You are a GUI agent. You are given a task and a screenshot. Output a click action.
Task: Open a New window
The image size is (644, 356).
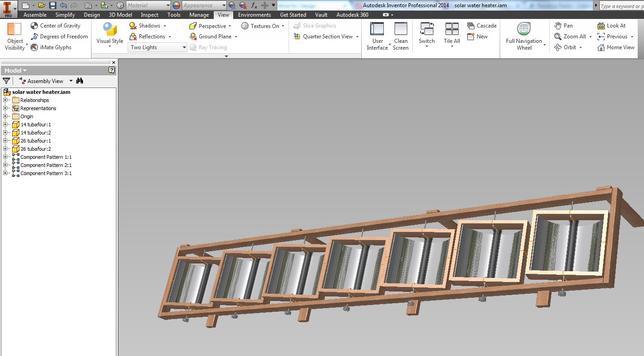(x=478, y=37)
